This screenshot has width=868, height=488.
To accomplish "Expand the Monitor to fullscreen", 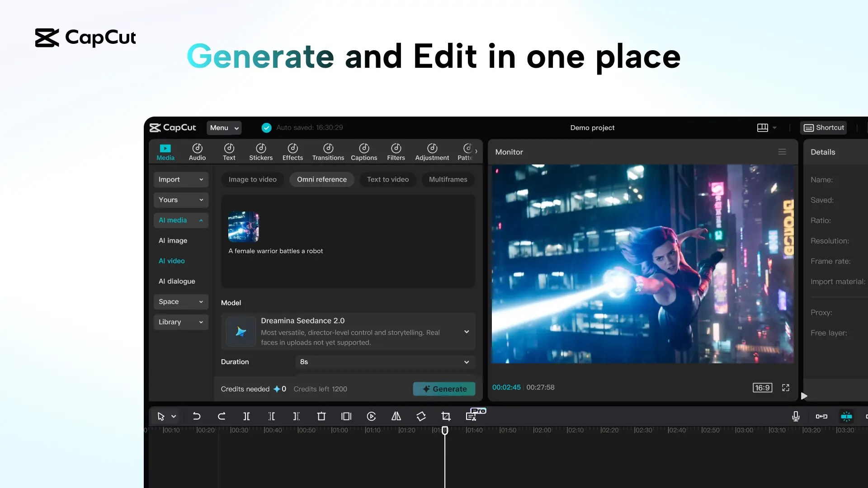I will point(785,388).
